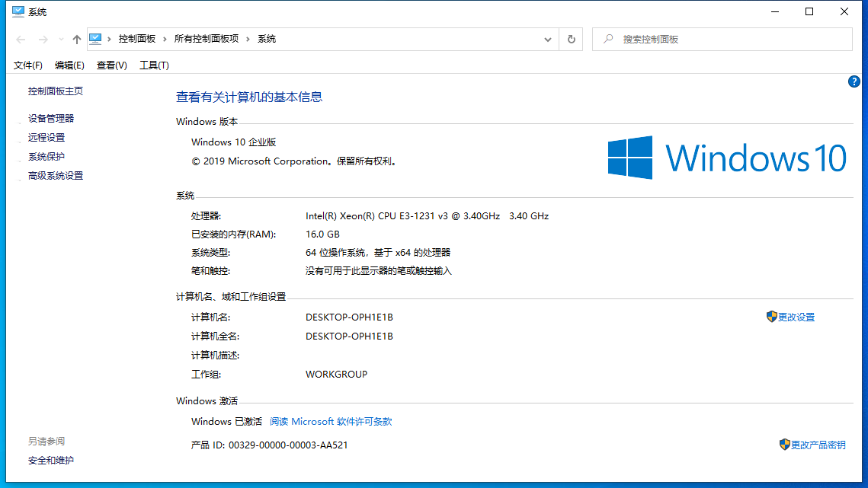Click the up-level arrow icon

coord(76,40)
